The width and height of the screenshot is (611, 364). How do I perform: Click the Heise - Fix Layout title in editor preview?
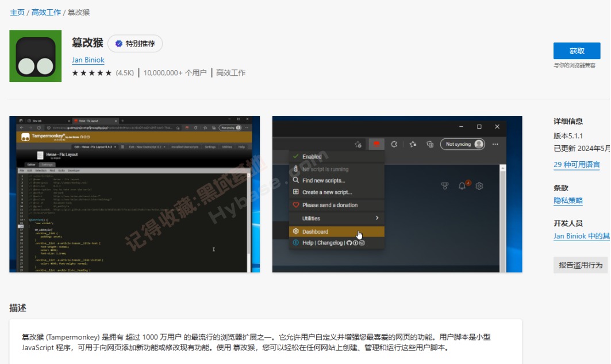coord(62,154)
